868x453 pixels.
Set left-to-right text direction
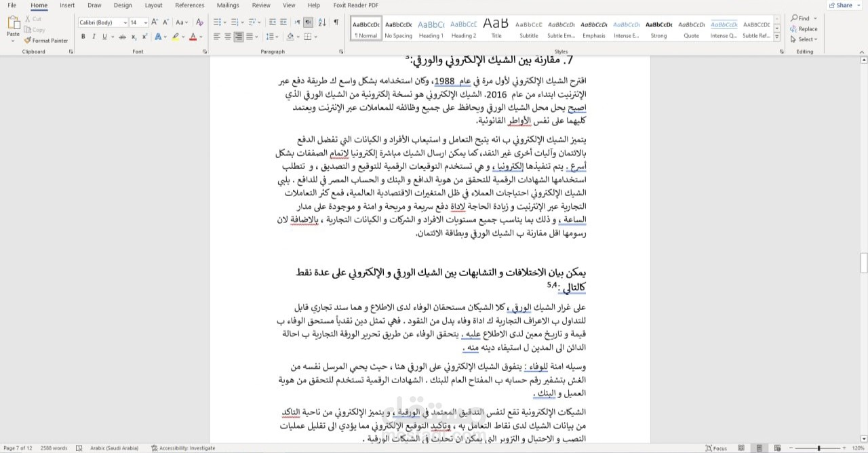298,22
